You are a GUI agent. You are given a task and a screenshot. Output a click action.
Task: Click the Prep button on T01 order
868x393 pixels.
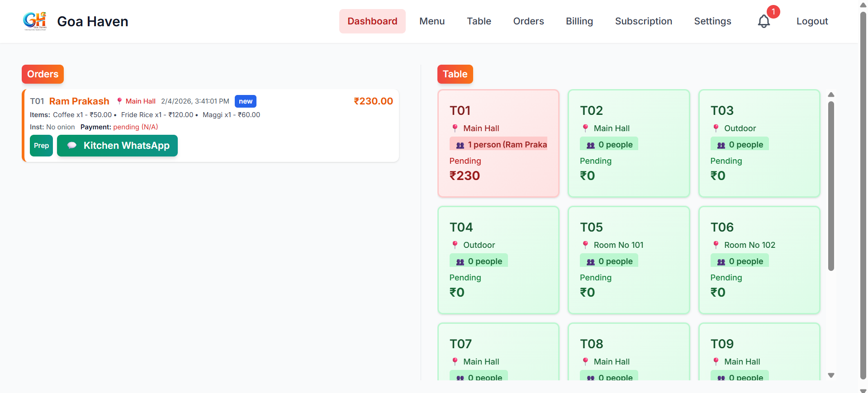pyautogui.click(x=41, y=146)
